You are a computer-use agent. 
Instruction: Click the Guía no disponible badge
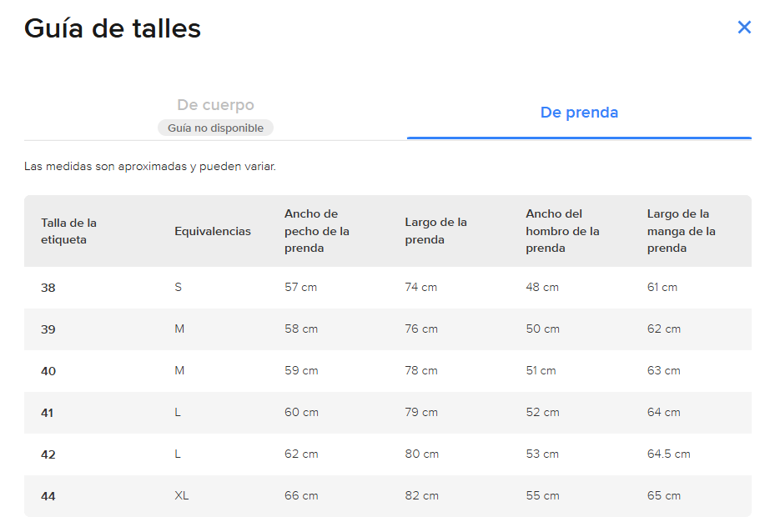[x=215, y=128]
